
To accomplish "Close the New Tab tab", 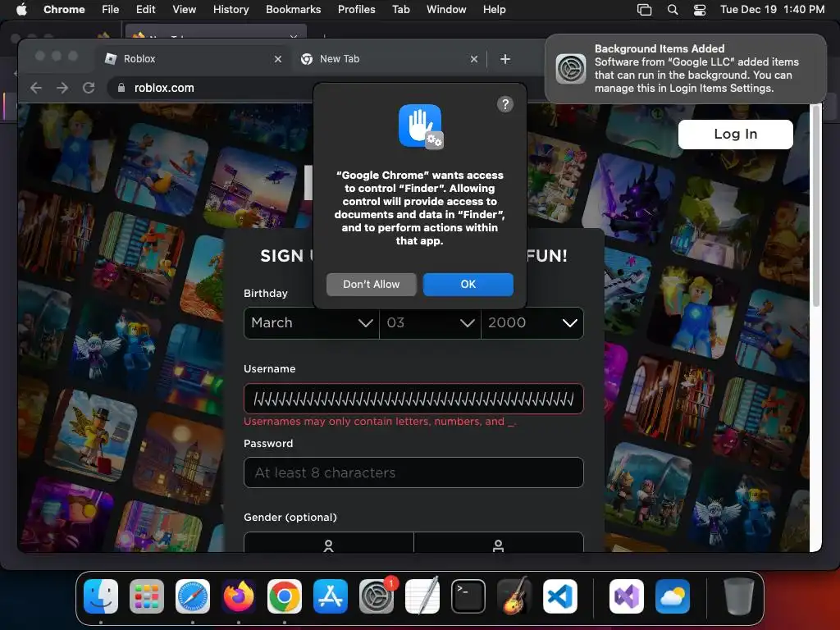I will click(x=473, y=59).
